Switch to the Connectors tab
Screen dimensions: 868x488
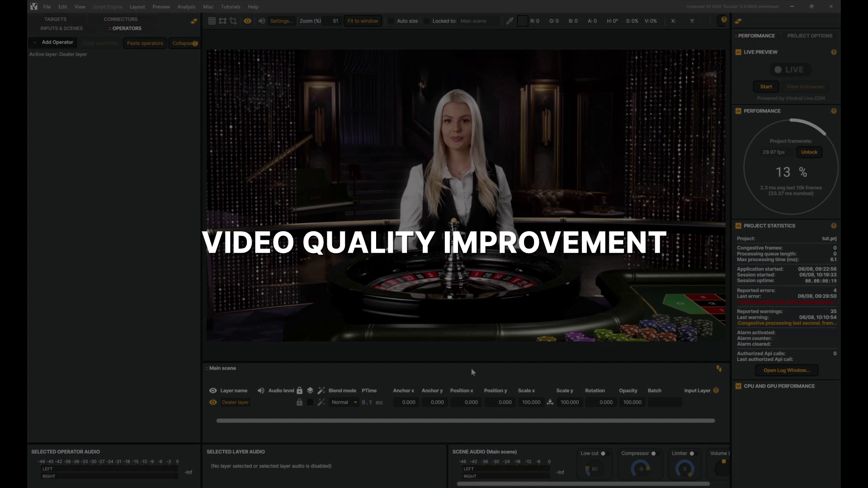[x=121, y=19]
